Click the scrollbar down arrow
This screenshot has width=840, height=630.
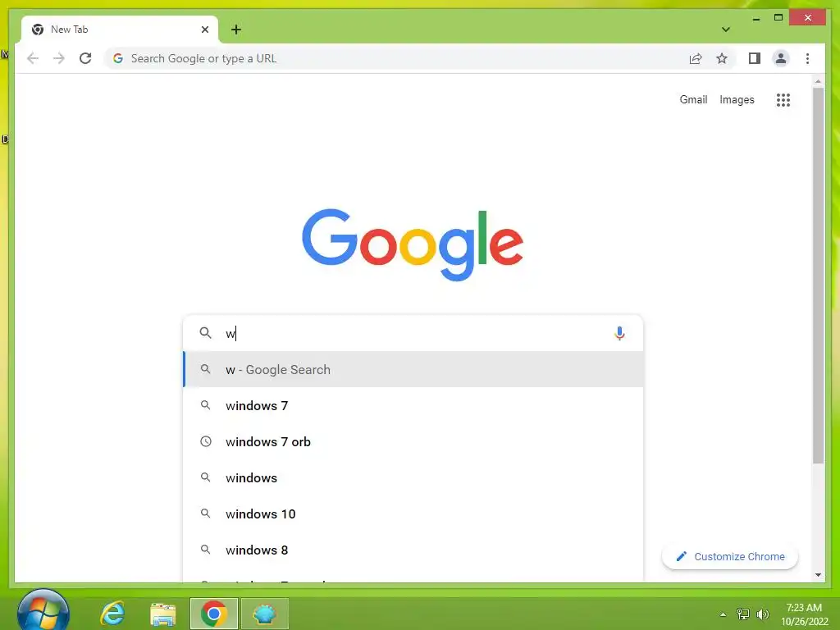point(818,575)
